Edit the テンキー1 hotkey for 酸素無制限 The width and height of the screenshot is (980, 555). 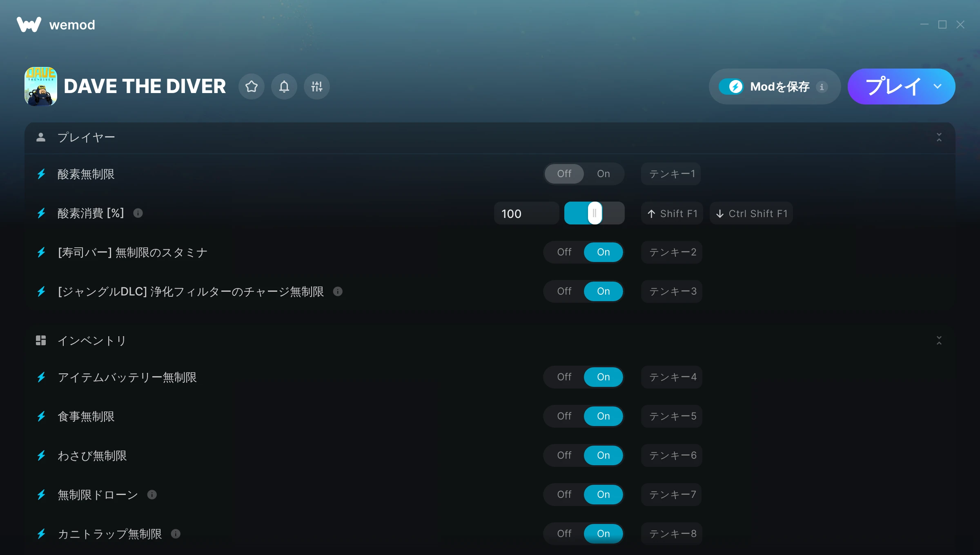[x=671, y=174]
